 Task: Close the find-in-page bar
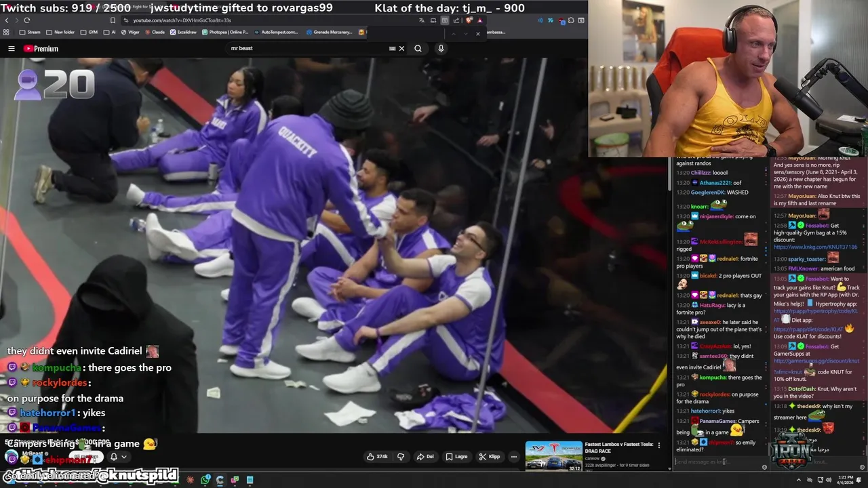coord(478,34)
